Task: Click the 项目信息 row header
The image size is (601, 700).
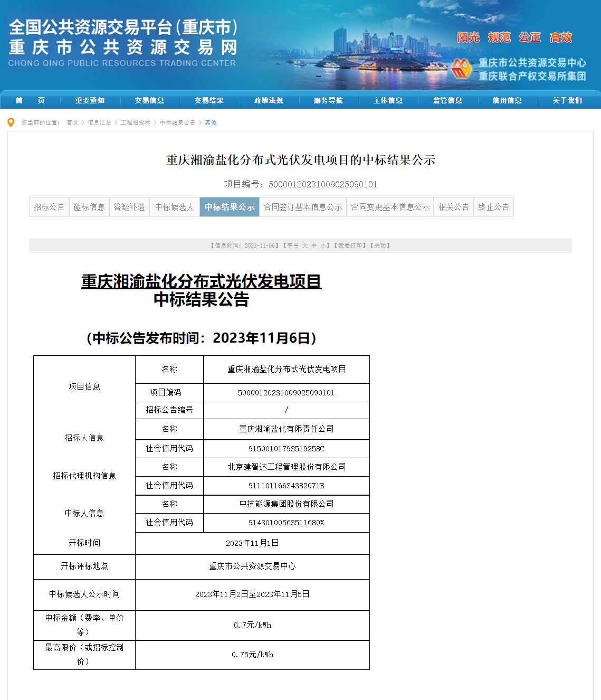Action: tap(84, 386)
